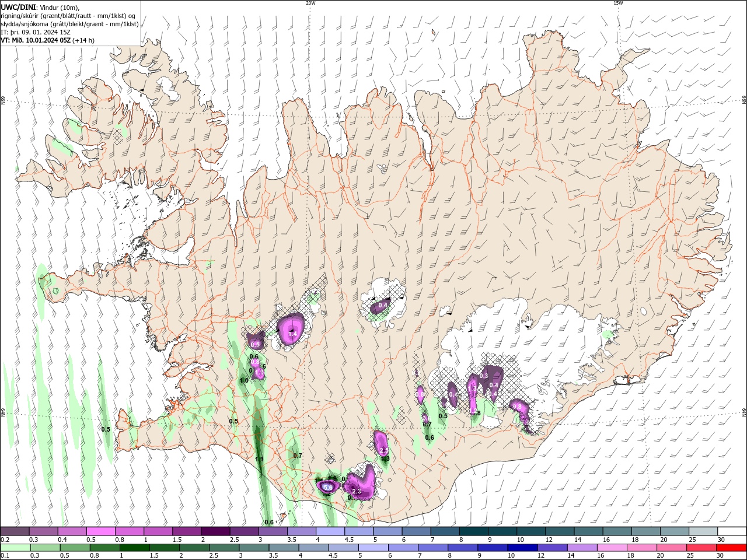Select the rain legend swatch labelled 0.3

[x=46, y=548]
